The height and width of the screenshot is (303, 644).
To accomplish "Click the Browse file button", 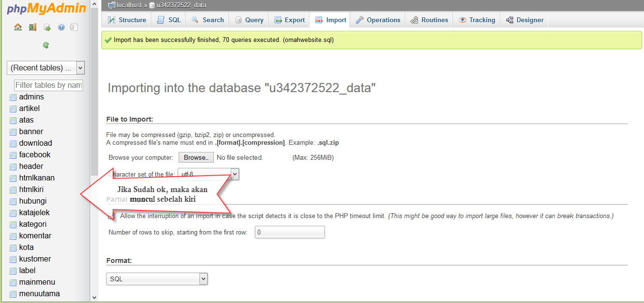I will pyautogui.click(x=196, y=157).
